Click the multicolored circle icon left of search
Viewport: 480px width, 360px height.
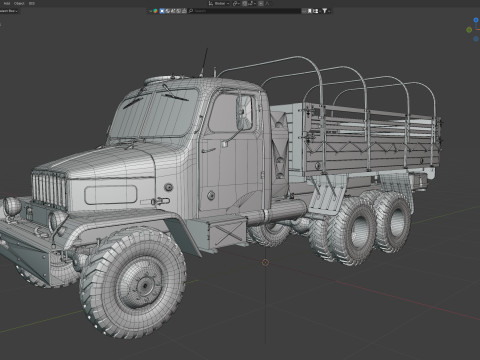point(155,11)
